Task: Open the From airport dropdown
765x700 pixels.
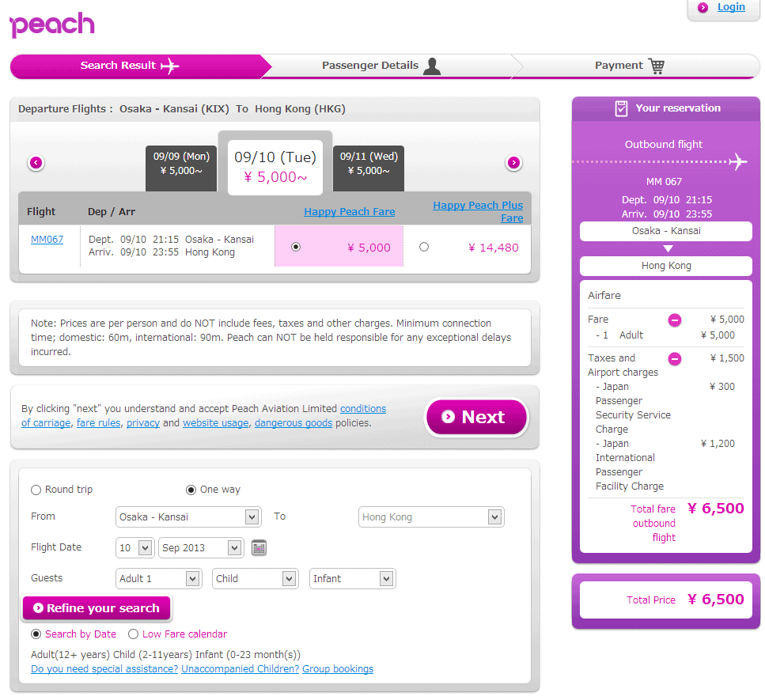Action: click(x=187, y=517)
